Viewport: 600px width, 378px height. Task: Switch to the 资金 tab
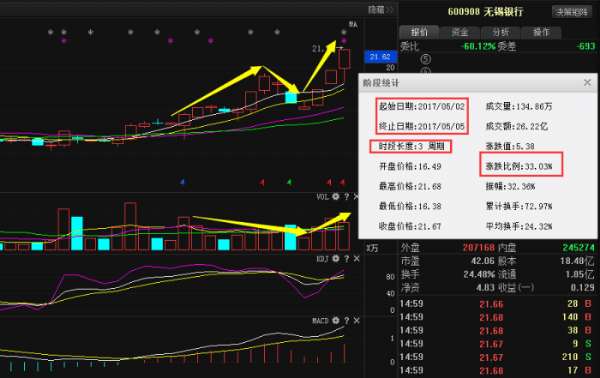460,32
